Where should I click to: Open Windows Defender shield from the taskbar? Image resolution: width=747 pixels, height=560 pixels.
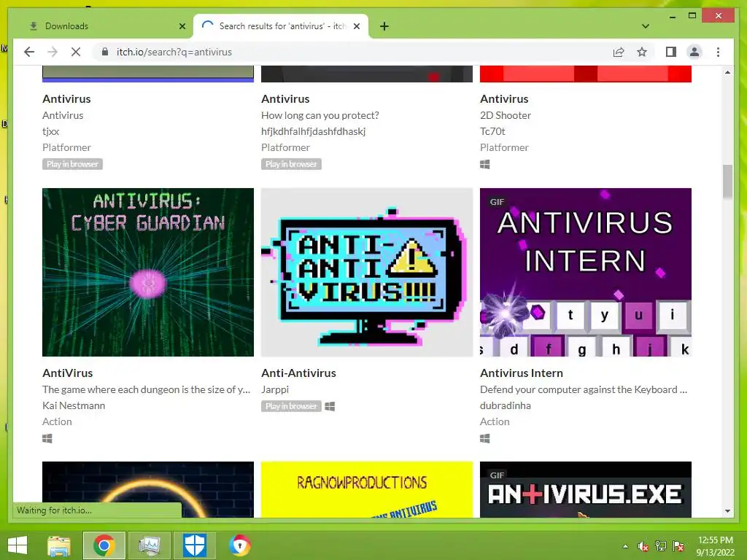tap(194, 545)
